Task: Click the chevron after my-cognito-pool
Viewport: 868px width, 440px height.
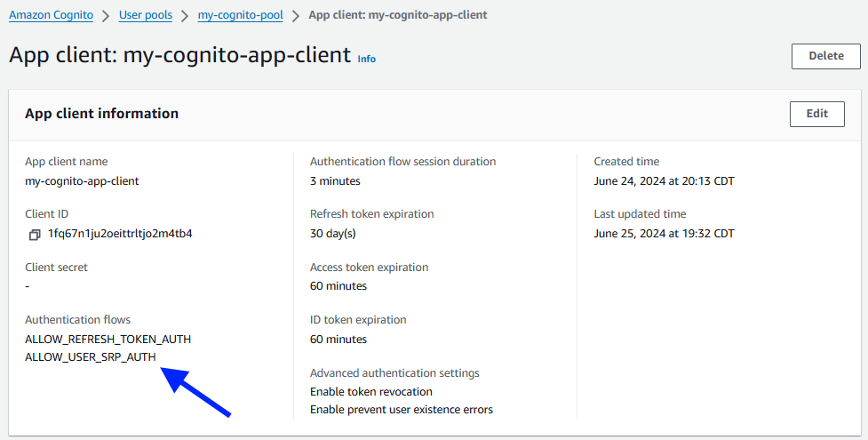Action: (x=296, y=15)
